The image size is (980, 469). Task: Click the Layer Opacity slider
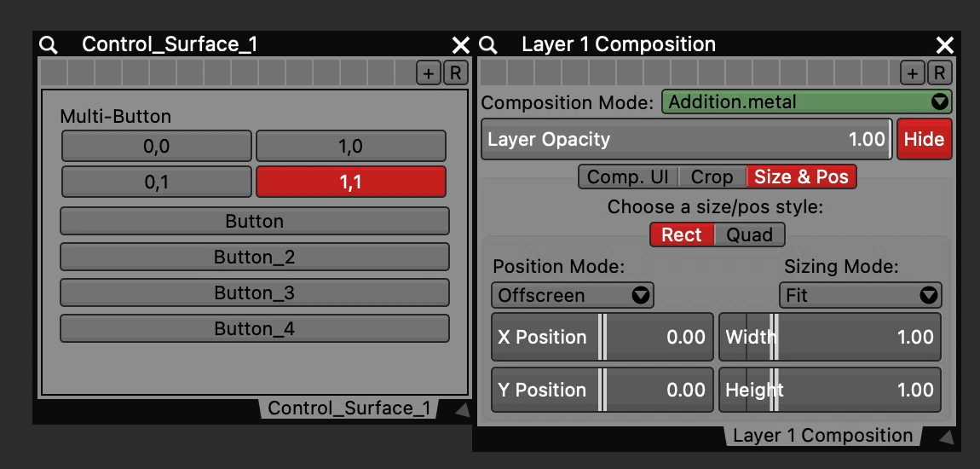(686, 139)
